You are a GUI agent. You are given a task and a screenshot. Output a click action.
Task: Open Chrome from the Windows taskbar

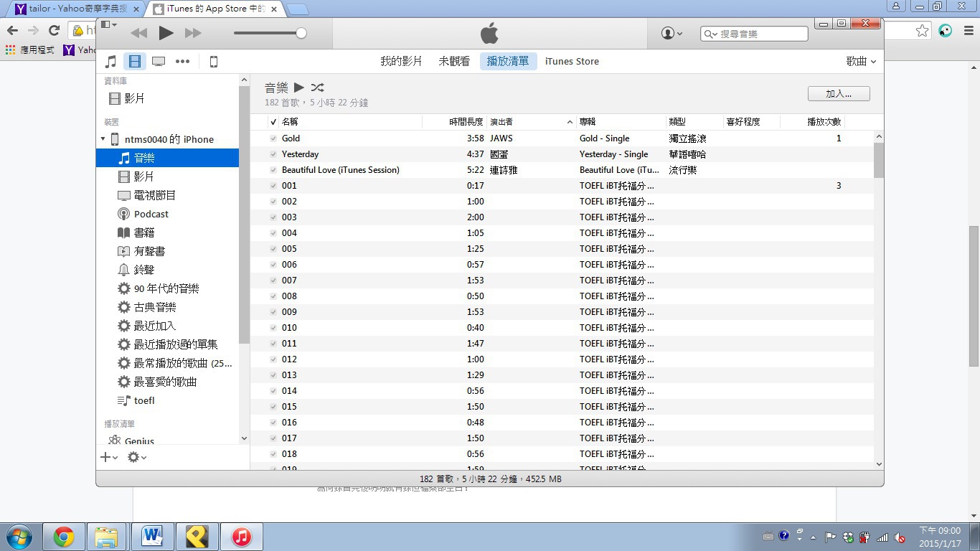(64, 537)
